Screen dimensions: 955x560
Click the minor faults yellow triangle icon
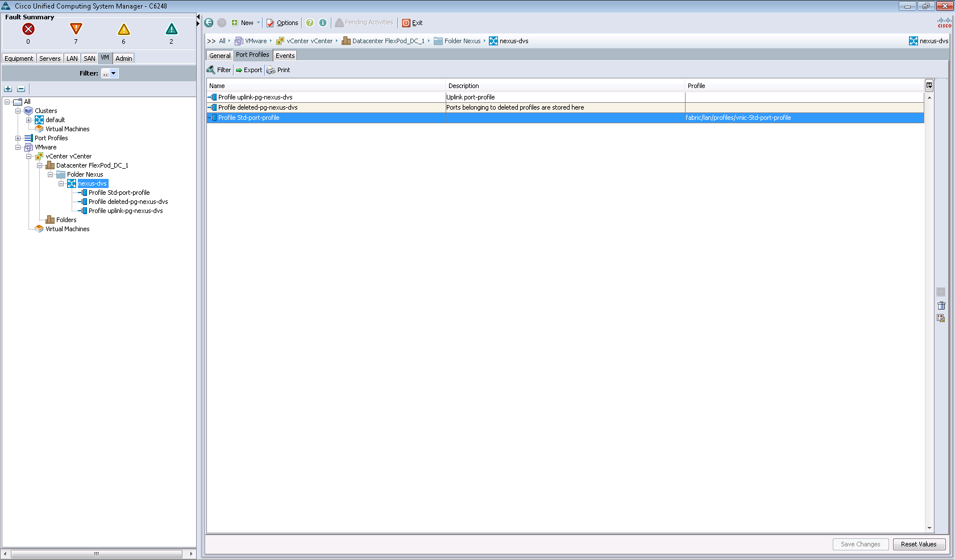pos(123,29)
